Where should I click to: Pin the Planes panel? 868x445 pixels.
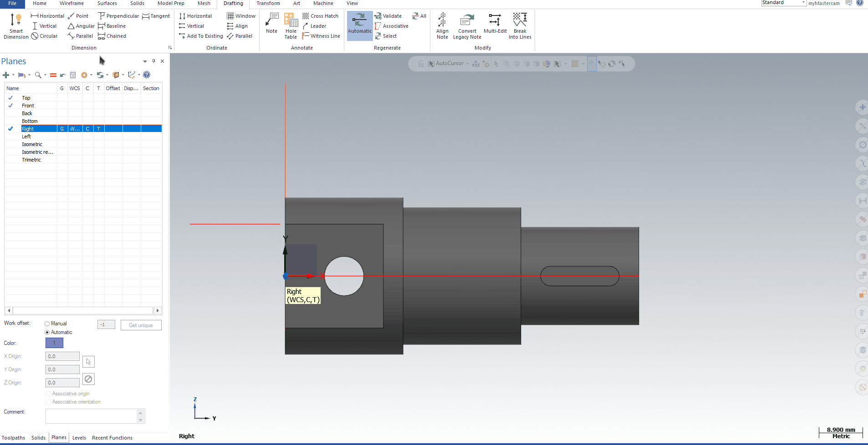point(154,61)
